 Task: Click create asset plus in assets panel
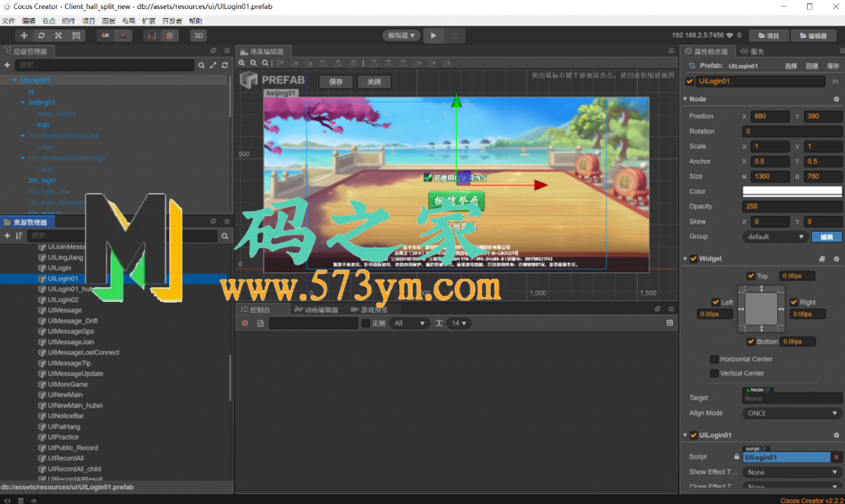pyautogui.click(x=7, y=236)
